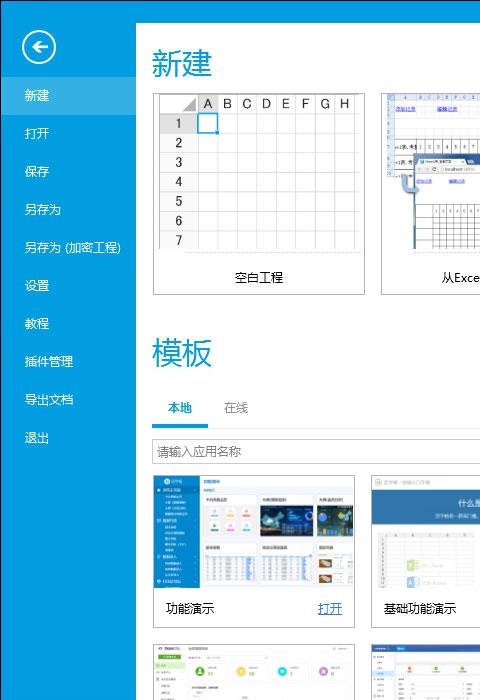Screen dimensions: 480x700
Task: Choose 导出文档 from sidebar
Action: coord(68,400)
